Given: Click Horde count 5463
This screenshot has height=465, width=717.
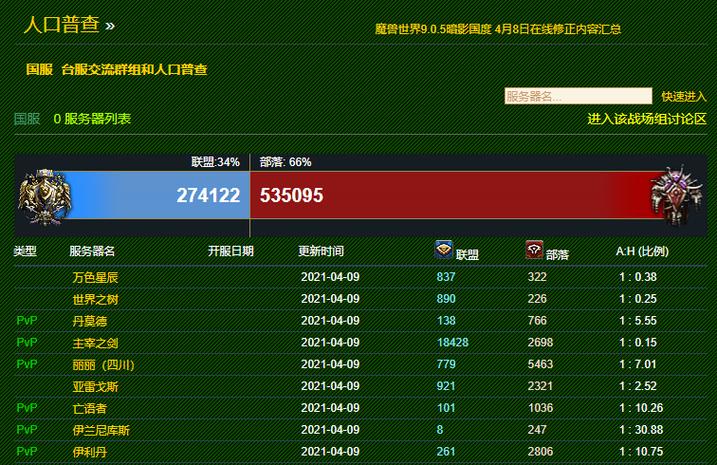Looking at the screenshot, I should 540,364.
